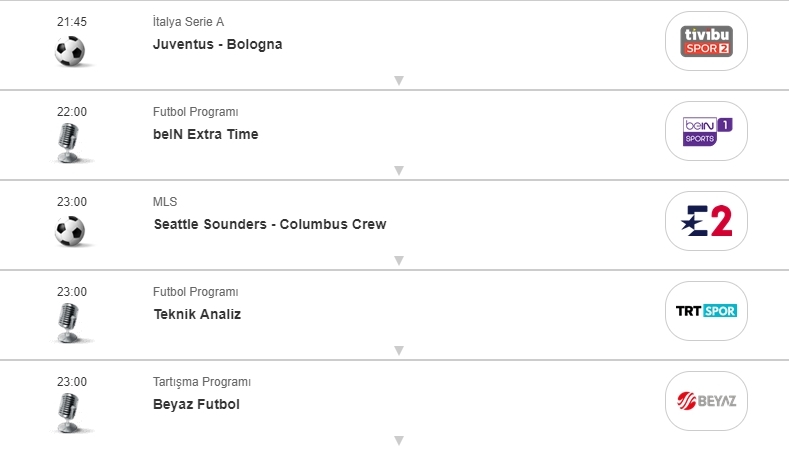Image resolution: width=789 pixels, height=449 pixels.
Task: Open the beIN Sports 1 channel logo
Action: pyautogui.click(x=706, y=131)
